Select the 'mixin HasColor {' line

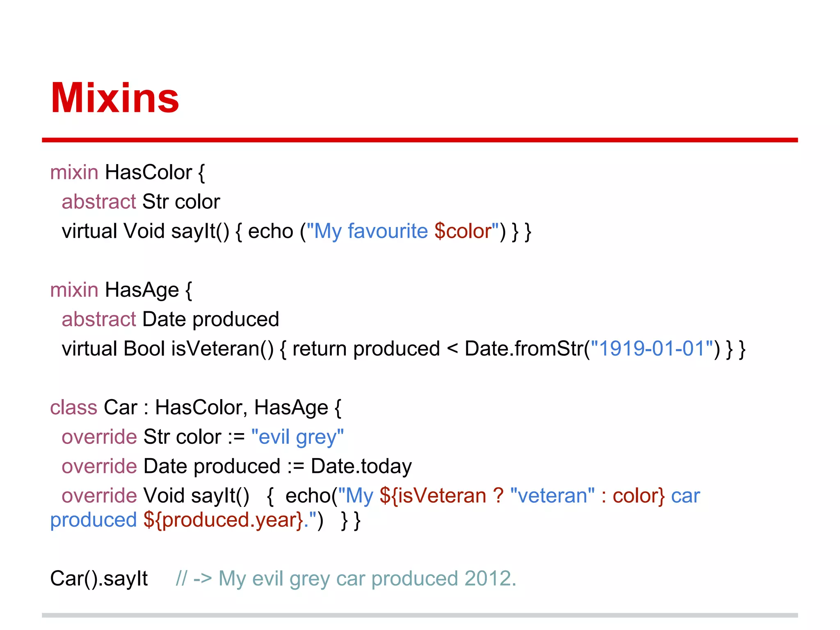point(128,172)
